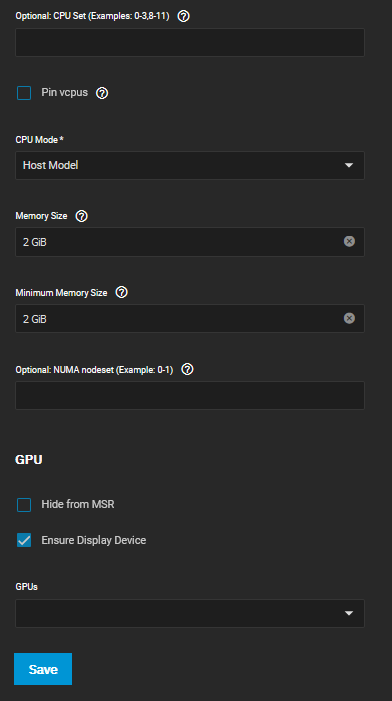Image resolution: width=392 pixels, height=701 pixels.
Task: Check the Hide from MSR box
Action: tap(24, 505)
